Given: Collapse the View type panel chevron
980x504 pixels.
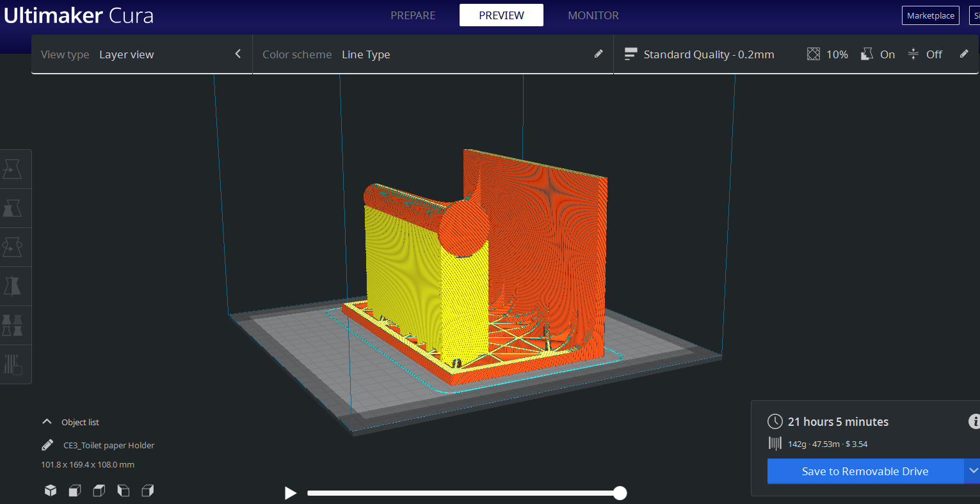Looking at the screenshot, I should pyautogui.click(x=238, y=54).
